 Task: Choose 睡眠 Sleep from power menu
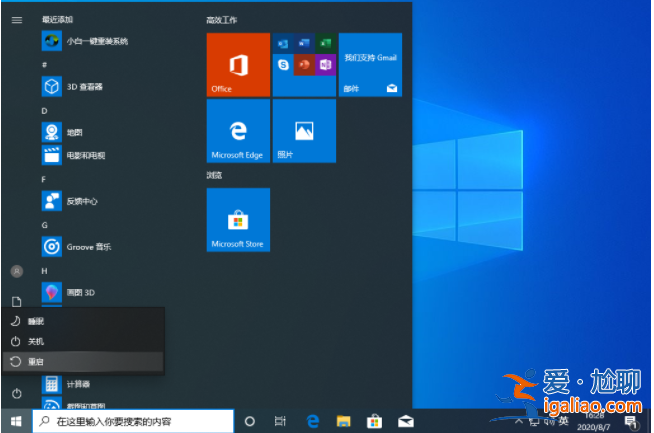click(83, 321)
